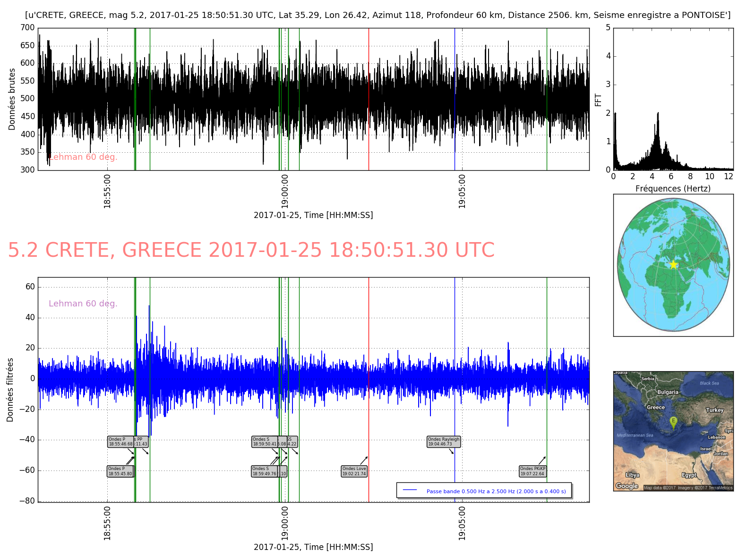Click the Ondes S 18:59:49.76 annotation

click(x=264, y=471)
